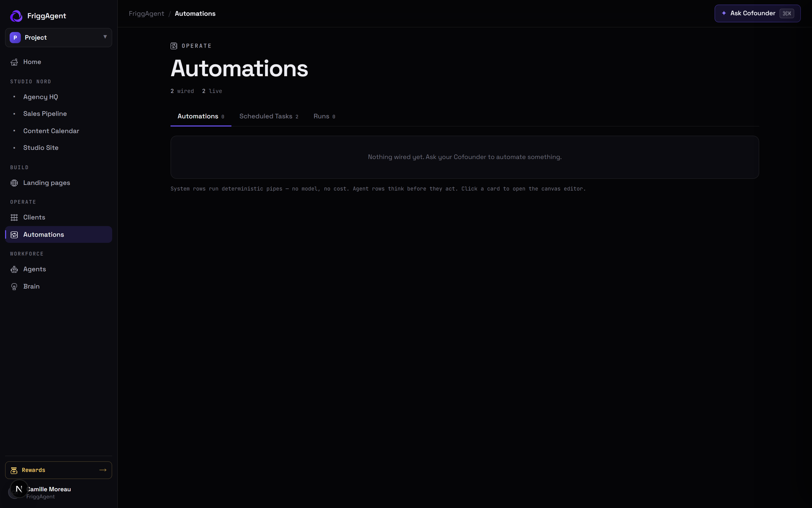The image size is (812, 508).
Task: Click the Rewards arrow icon
Action: (103, 470)
